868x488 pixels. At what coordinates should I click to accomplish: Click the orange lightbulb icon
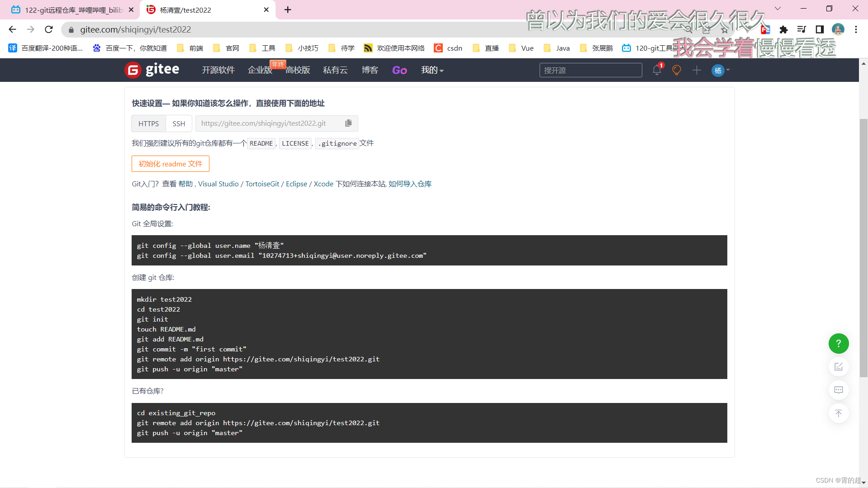(677, 70)
